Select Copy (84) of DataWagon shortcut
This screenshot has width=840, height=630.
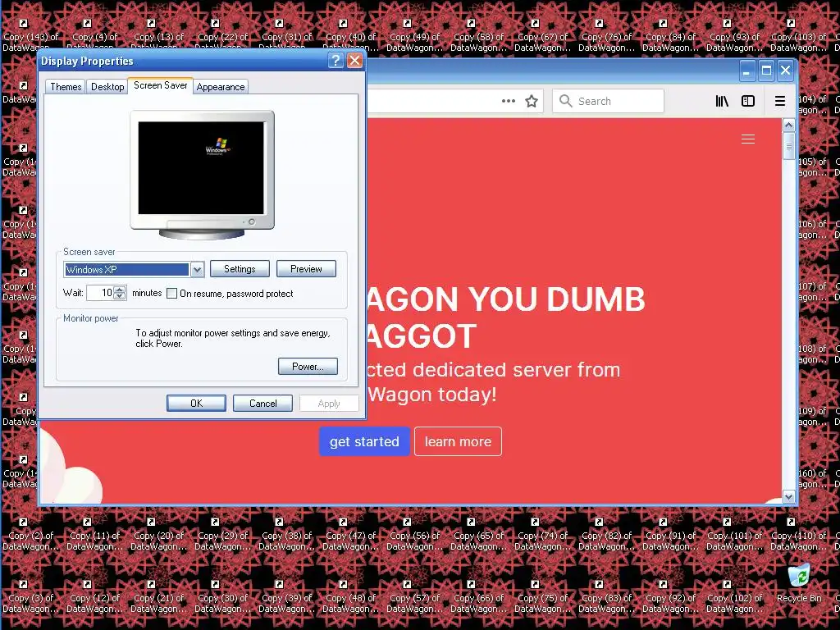coord(670,35)
